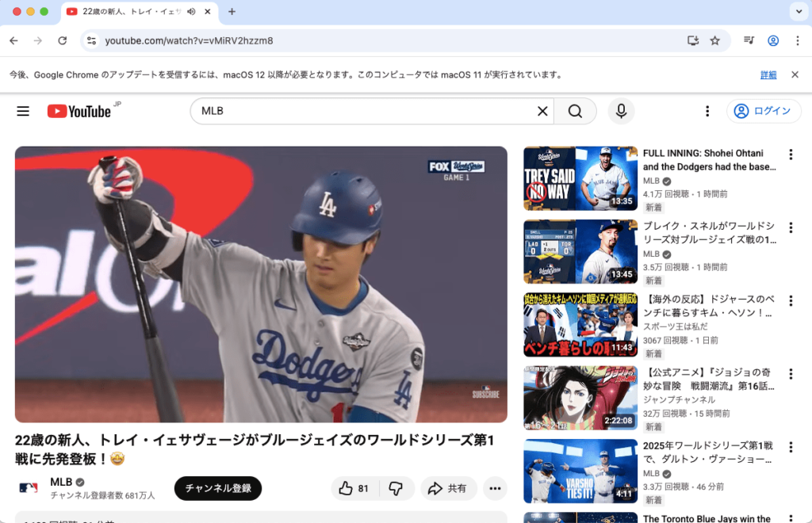Image resolution: width=812 pixels, height=523 pixels.
Task: Click the チャンネル登録 subscribe button
Action: [218, 488]
